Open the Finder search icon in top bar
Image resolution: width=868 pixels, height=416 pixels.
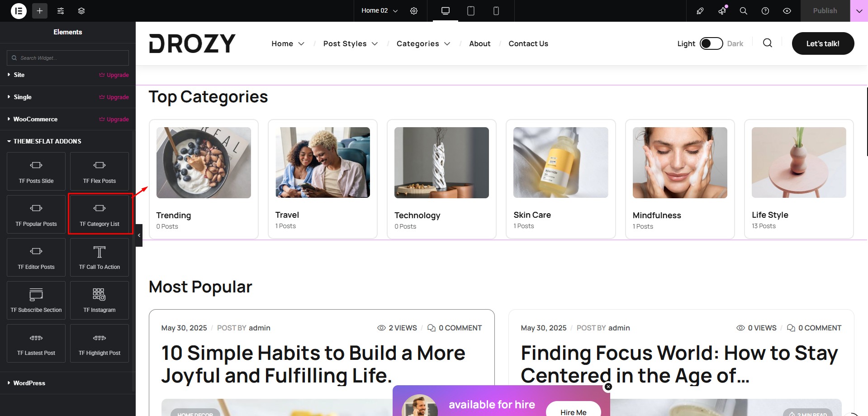point(744,11)
